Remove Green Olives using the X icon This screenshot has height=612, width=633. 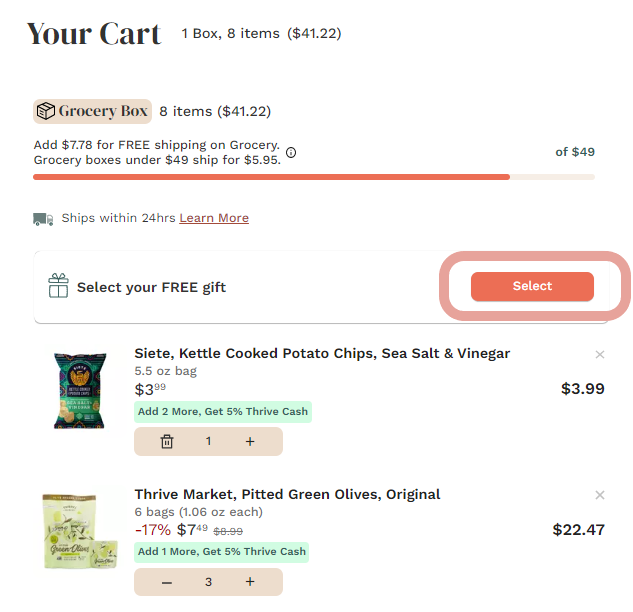coord(600,495)
